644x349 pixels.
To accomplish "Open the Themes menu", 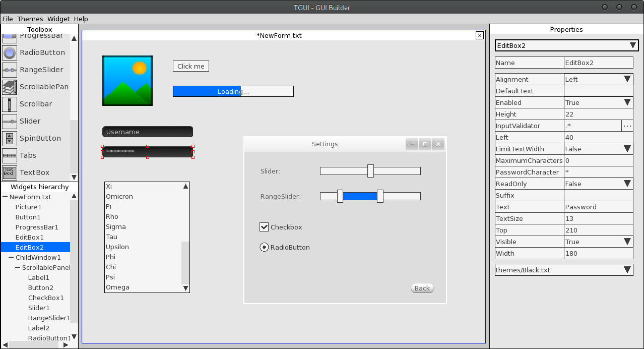I will click(30, 19).
